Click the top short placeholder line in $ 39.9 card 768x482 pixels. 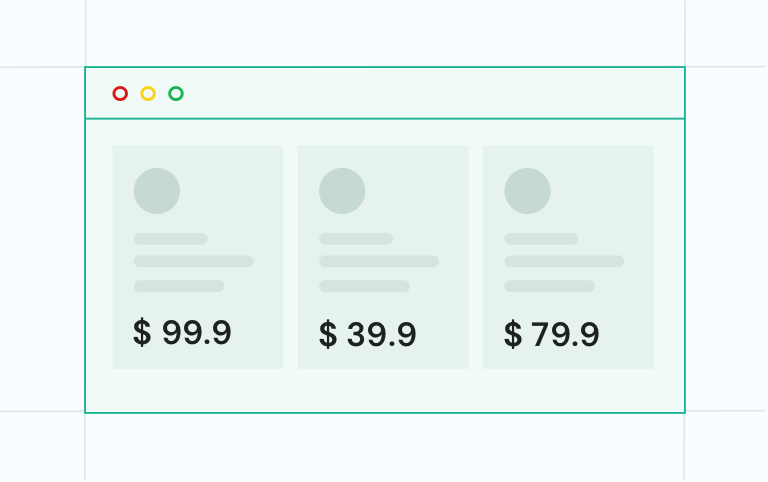click(x=356, y=239)
